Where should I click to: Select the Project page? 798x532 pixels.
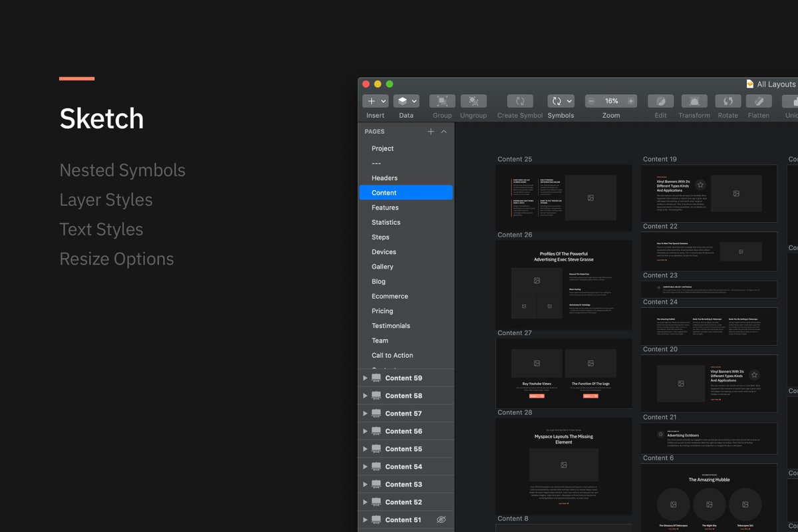pos(406,148)
